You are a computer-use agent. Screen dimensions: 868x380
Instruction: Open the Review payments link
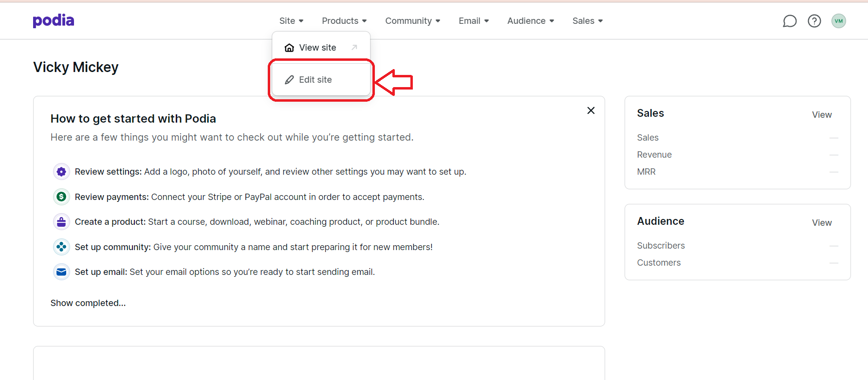(111, 197)
